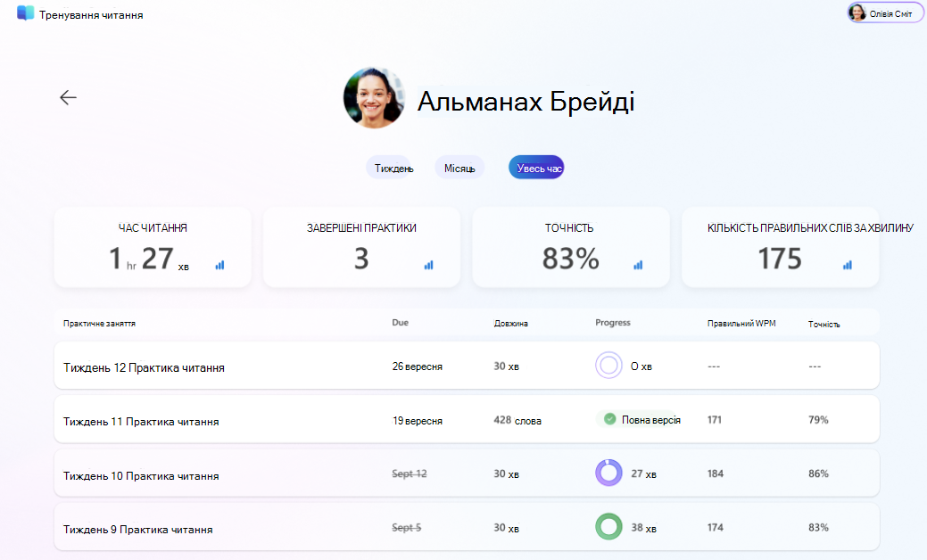927x560 pixels.
Task: Click the crossed-out Sept 5 date
Action: click(x=406, y=528)
